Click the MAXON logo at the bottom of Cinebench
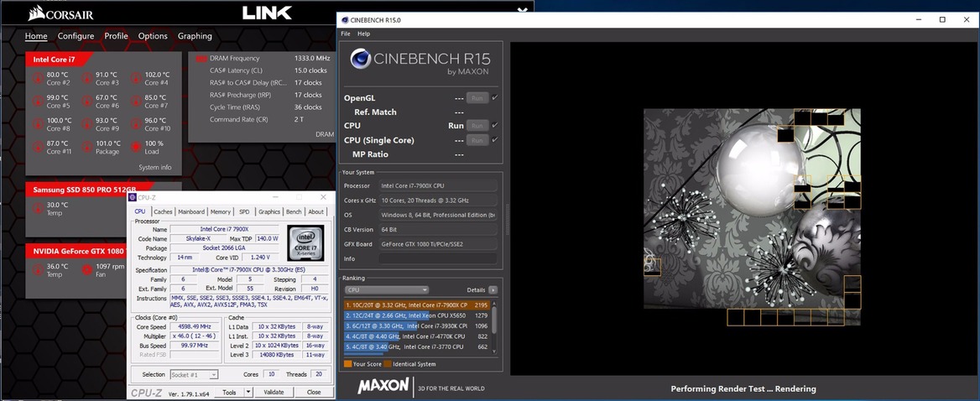The width and height of the screenshot is (980, 401). pos(383,388)
